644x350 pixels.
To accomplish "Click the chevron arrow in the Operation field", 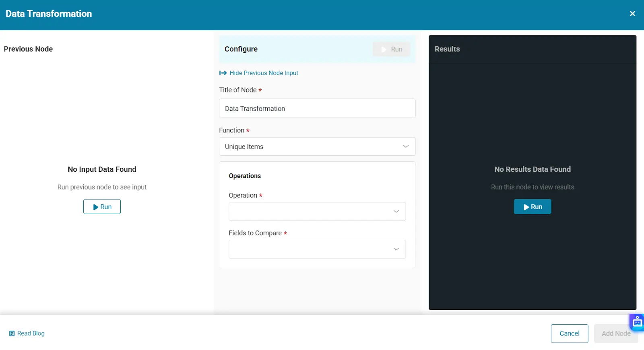I will 396,212.
